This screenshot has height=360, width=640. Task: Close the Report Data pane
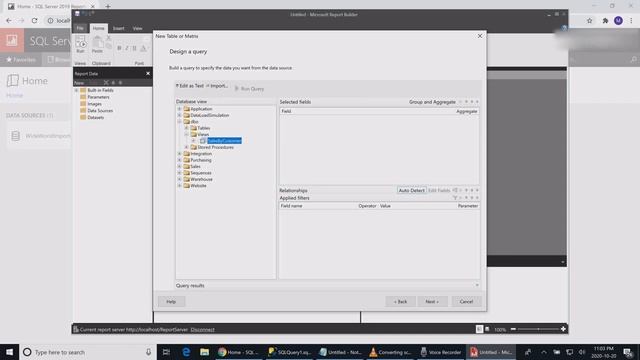(148, 73)
